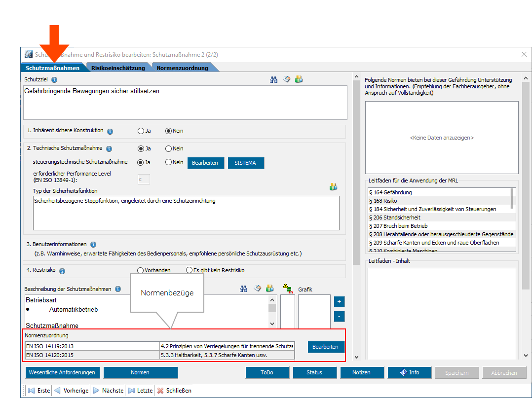The height and width of the screenshot is (398, 532).
Task: Choose Nein for 2. Technische Schutzmaßnahme
Action: pyautogui.click(x=168, y=148)
